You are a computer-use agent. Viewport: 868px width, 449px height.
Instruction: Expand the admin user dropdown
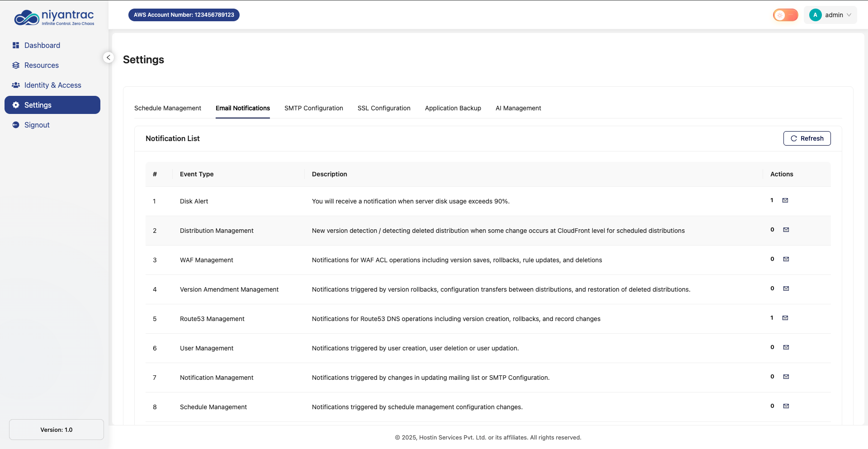pos(830,15)
